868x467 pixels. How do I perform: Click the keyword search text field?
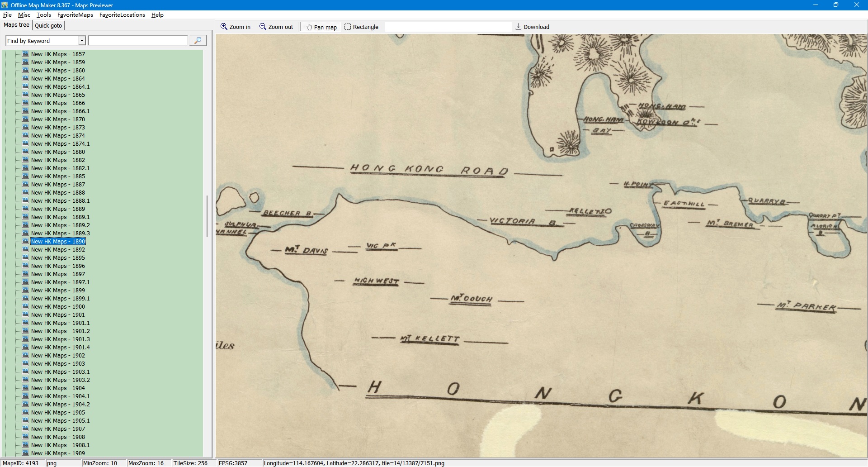(x=138, y=41)
